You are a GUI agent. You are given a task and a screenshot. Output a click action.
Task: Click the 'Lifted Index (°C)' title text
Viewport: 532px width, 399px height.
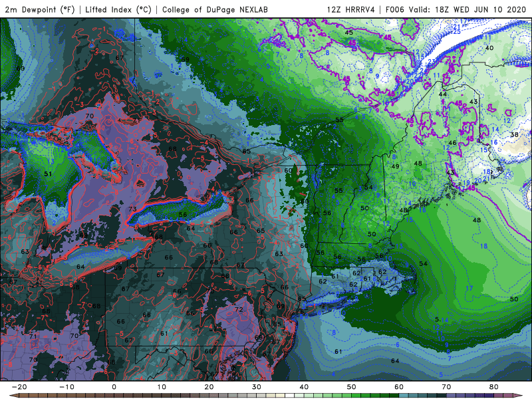118,9
